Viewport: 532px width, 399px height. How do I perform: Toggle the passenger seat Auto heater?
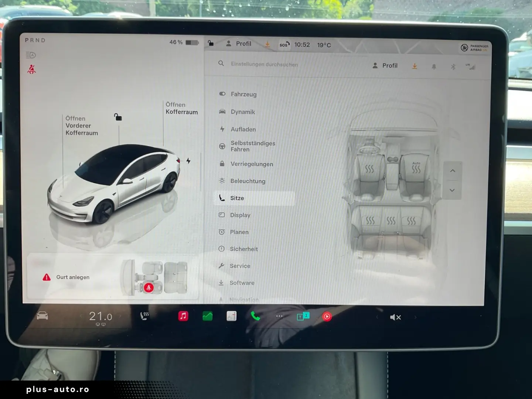tap(416, 168)
